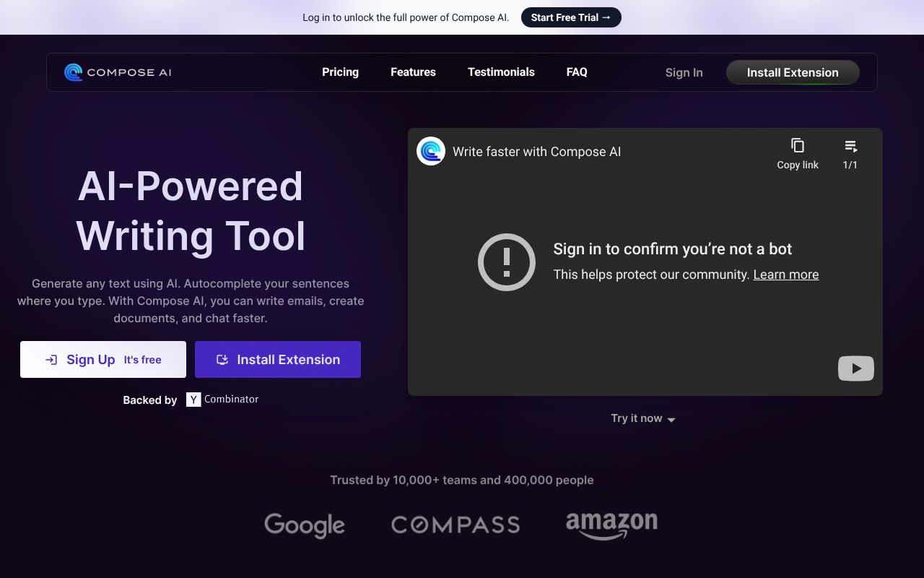This screenshot has height=578, width=924.
Task: Click the Sign Up It's free button
Action: point(103,360)
